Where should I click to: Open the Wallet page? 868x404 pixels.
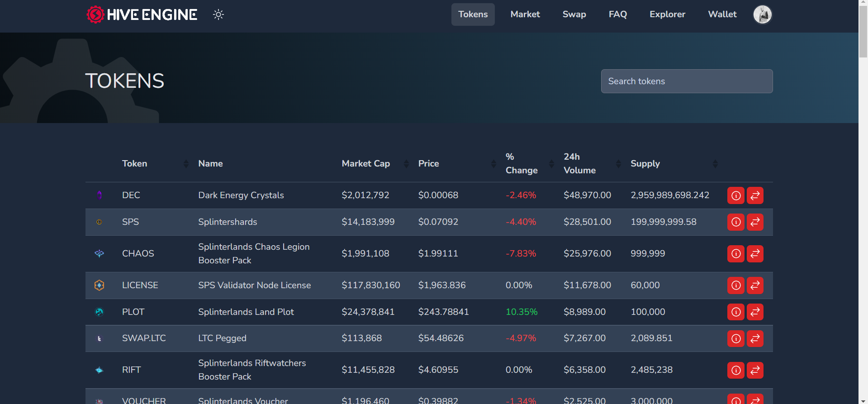click(722, 14)
